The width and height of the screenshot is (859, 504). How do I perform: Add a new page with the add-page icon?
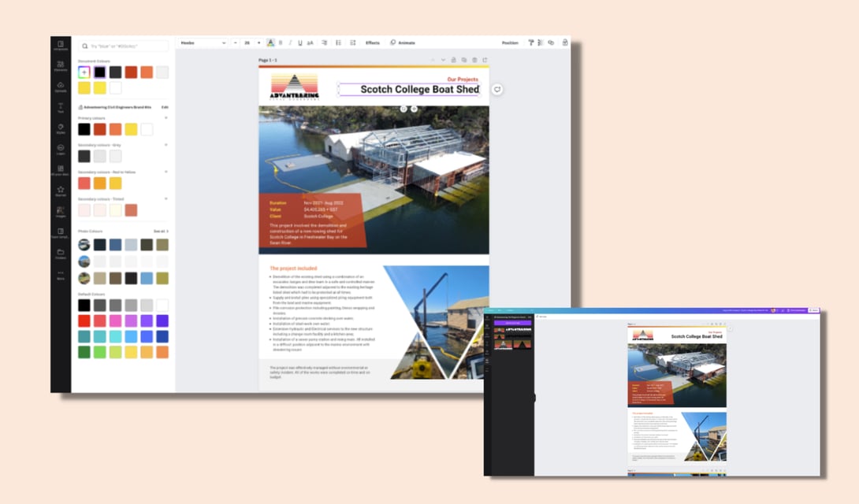(x=485, y=60)
